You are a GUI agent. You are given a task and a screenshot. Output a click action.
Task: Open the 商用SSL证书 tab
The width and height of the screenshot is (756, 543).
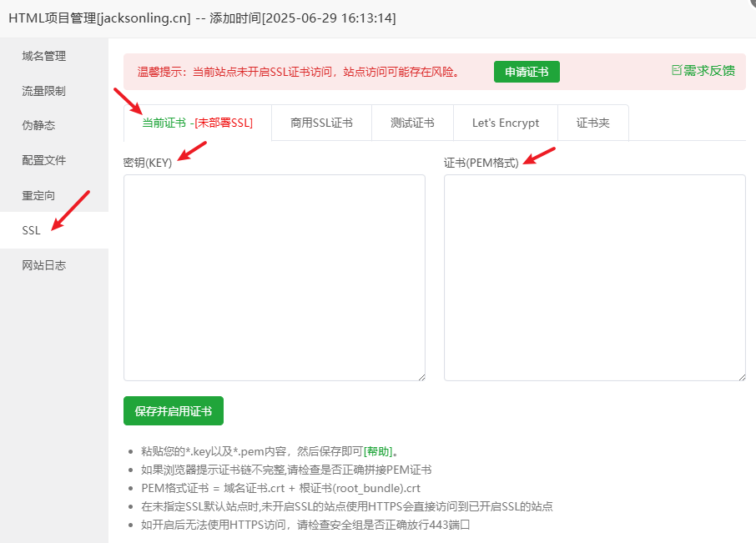point(321,123)
